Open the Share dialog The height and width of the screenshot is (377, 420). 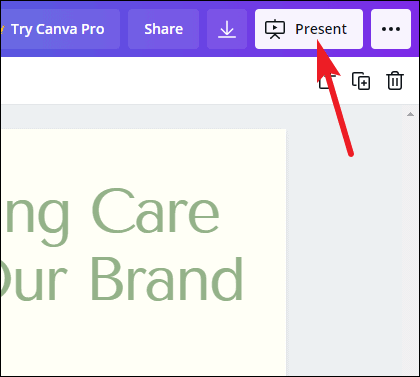[163, 29]
